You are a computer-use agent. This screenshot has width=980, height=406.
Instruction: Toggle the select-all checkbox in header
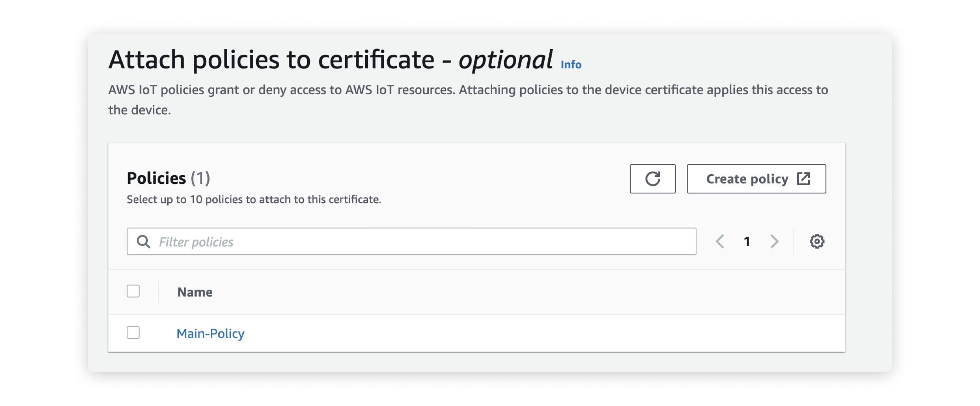[133, 291]
